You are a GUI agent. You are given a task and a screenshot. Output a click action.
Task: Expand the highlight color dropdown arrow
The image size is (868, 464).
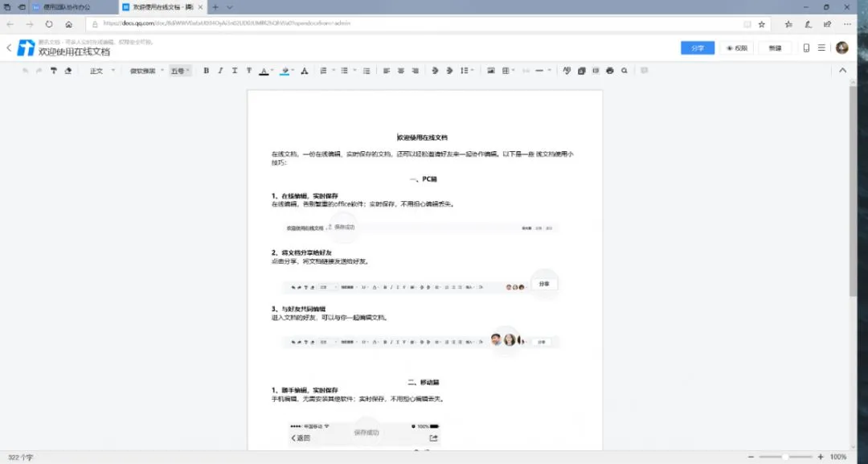[x=293, y=71]
